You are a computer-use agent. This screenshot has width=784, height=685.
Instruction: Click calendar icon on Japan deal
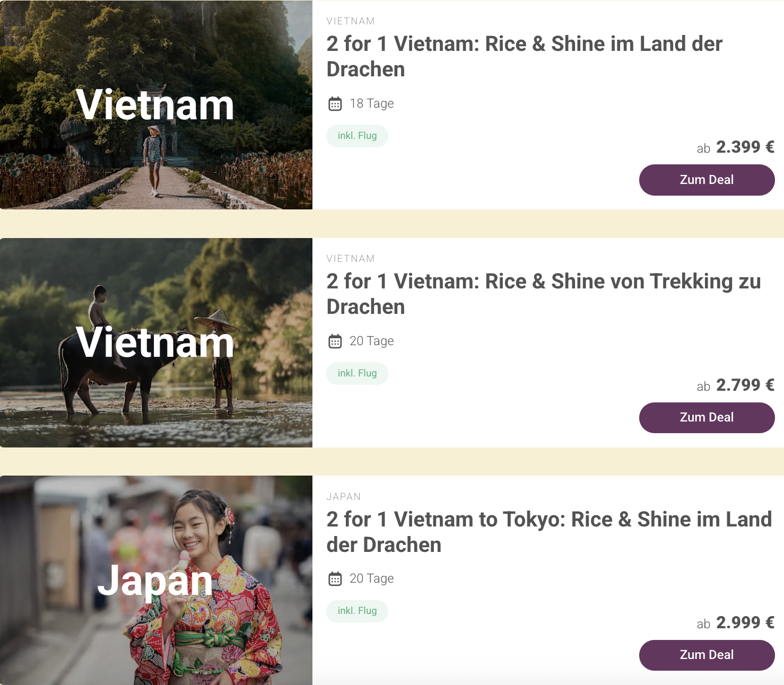point(335,579)
